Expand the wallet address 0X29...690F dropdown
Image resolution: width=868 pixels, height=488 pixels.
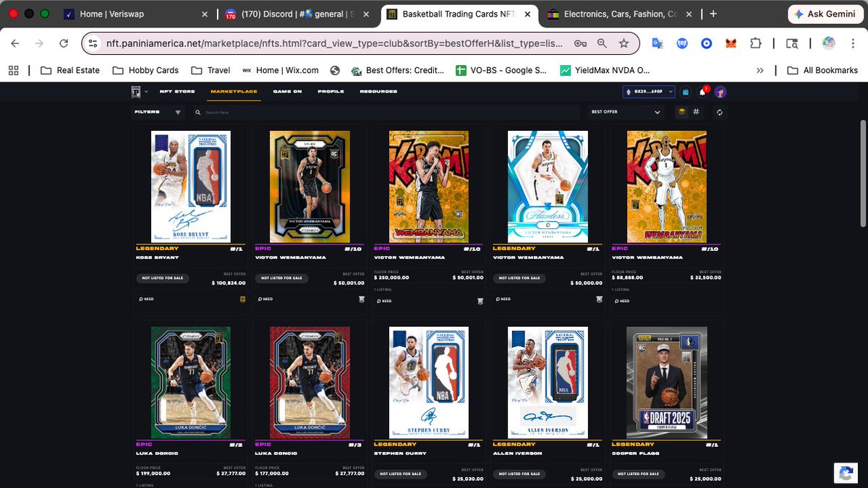(649, 92)
